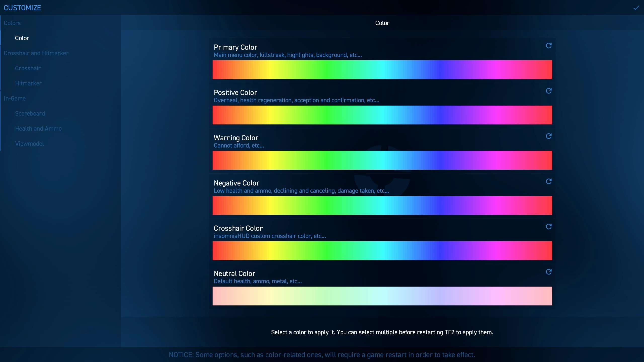
Task: Open the Crosshair settings page
Action: coord(28,68)
